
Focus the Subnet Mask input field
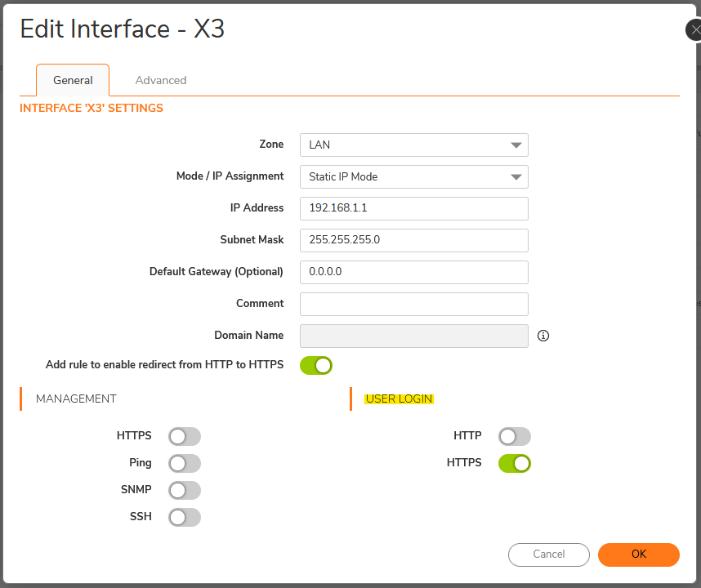(413, 240)
